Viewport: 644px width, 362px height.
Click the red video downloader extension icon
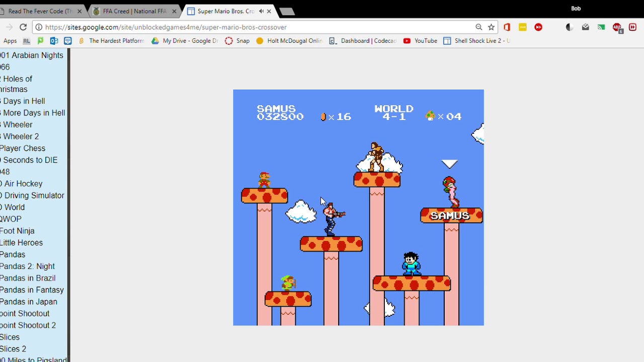[x=632, y=27]
